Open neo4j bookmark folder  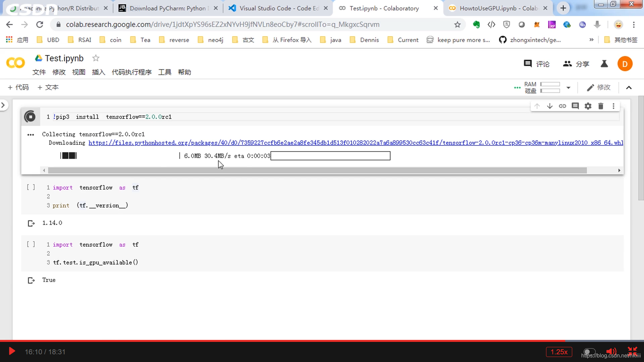(211, 40)
